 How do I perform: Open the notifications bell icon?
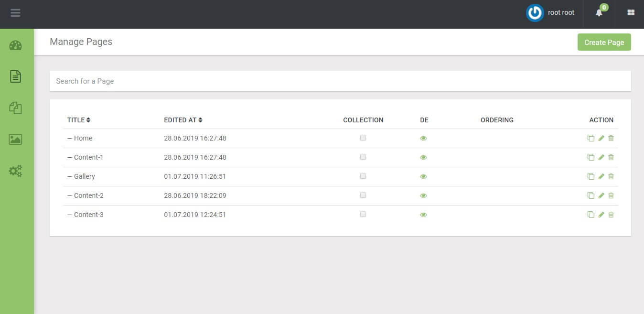[x=599, y=13]
